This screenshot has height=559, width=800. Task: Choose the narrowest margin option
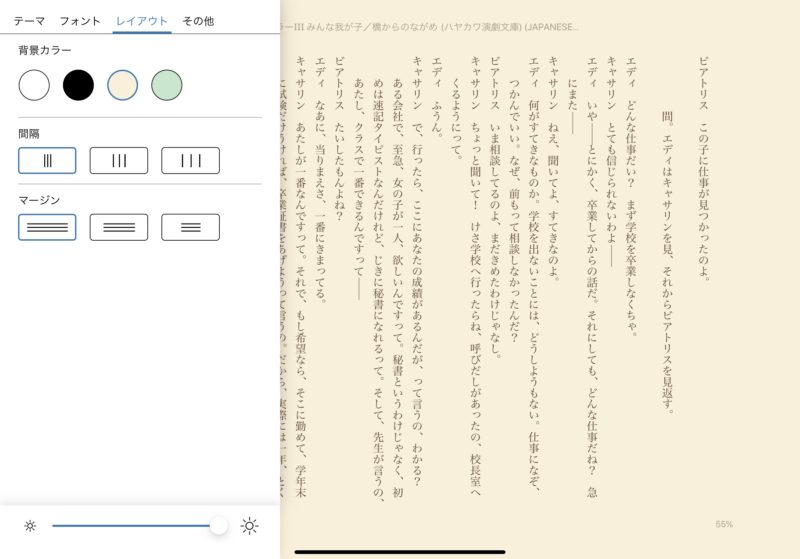[x=47, y=227]
